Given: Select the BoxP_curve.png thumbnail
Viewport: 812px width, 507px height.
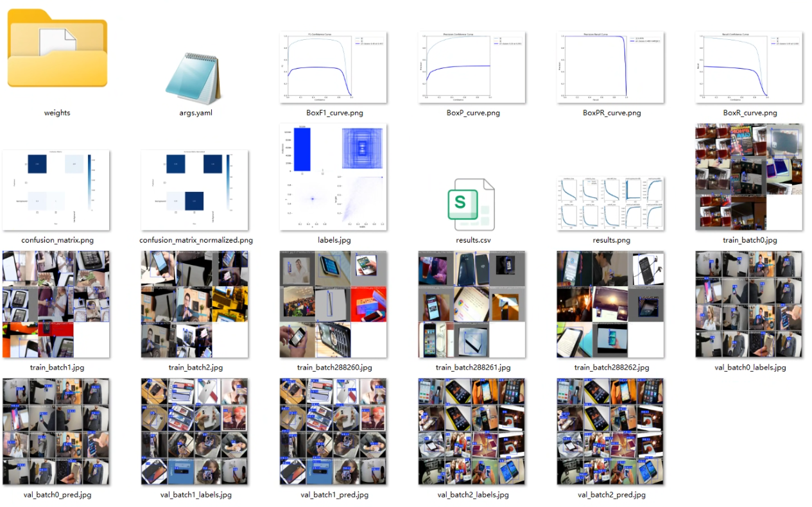Looking at the screenshot, I should tap(472, 67).
